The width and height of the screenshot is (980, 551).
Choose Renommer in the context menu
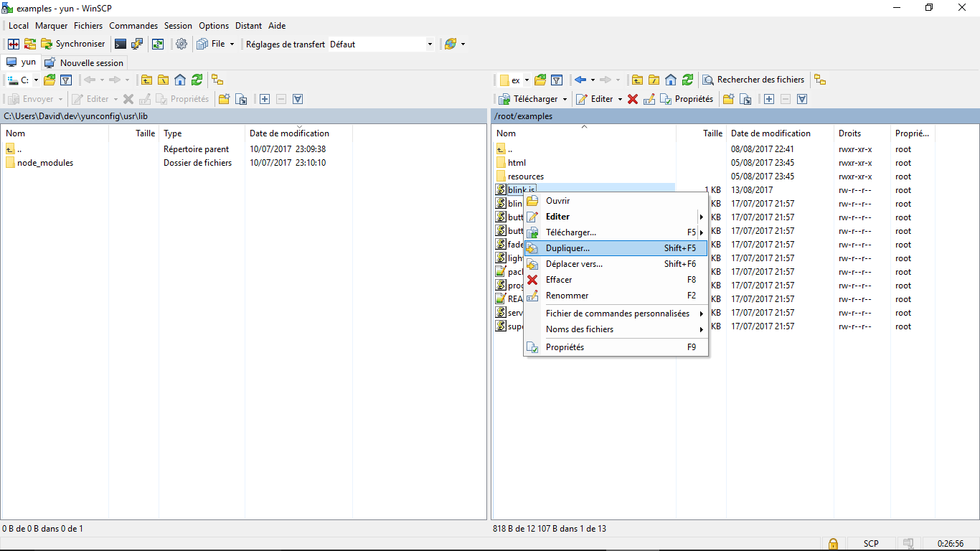tap(616, 296)
